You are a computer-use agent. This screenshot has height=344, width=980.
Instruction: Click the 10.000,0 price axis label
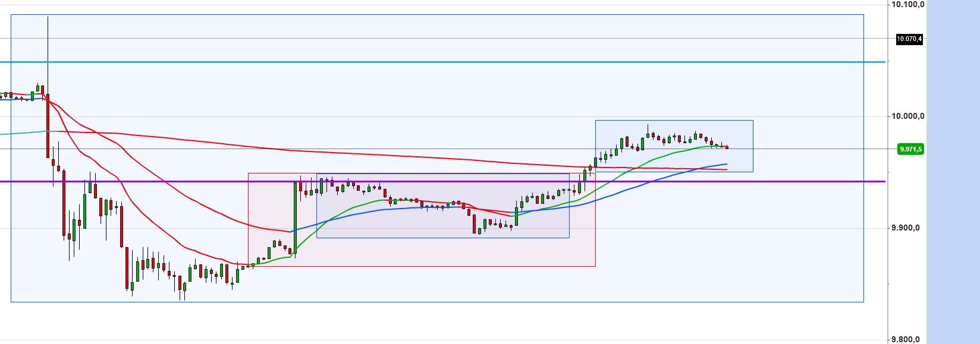pos(907,116)
